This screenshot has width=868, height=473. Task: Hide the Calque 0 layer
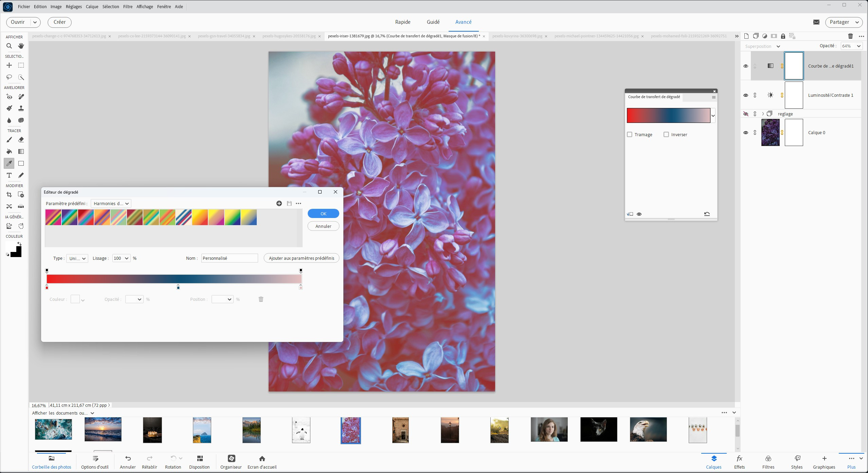[745, 133]
